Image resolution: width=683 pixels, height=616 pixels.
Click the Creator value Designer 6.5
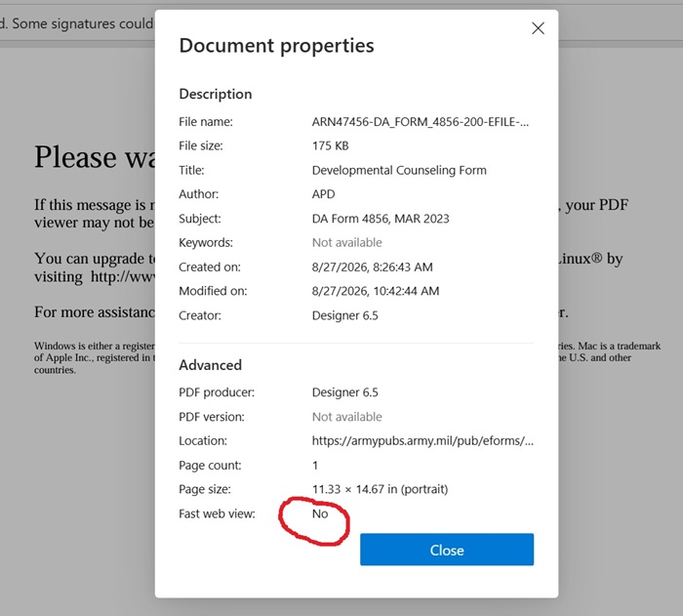[345, 315]
